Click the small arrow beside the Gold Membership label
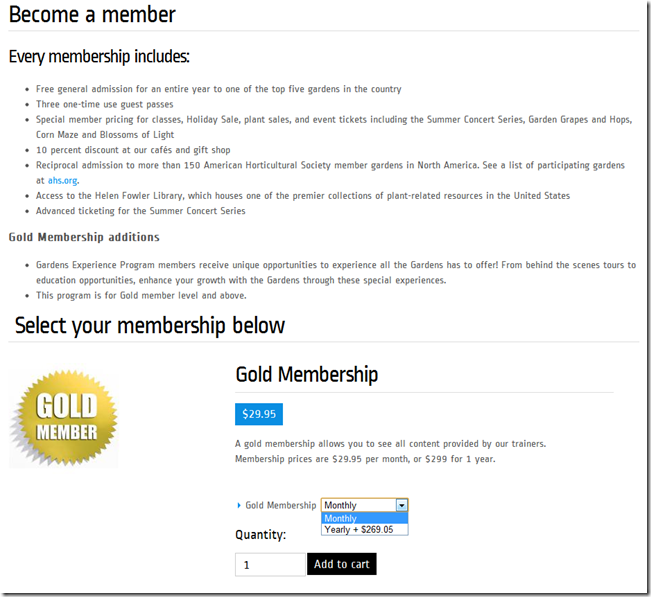 tap(239, 506)
